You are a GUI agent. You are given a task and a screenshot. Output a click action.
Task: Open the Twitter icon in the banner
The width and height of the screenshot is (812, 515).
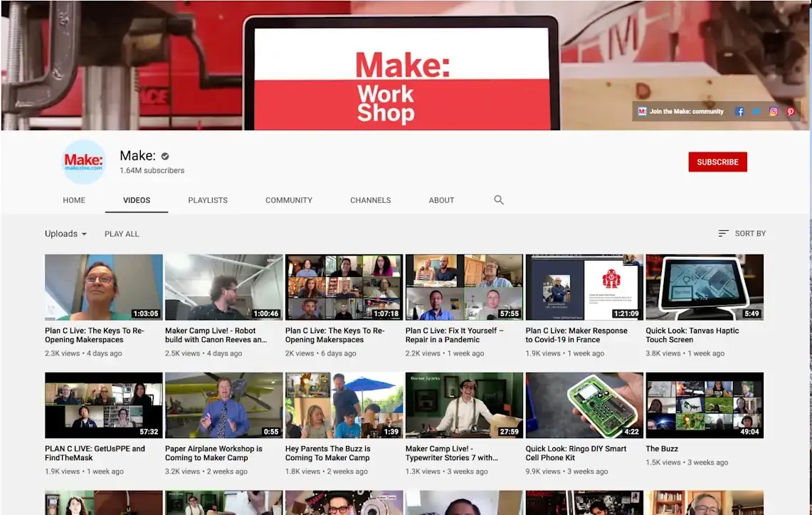756,111
